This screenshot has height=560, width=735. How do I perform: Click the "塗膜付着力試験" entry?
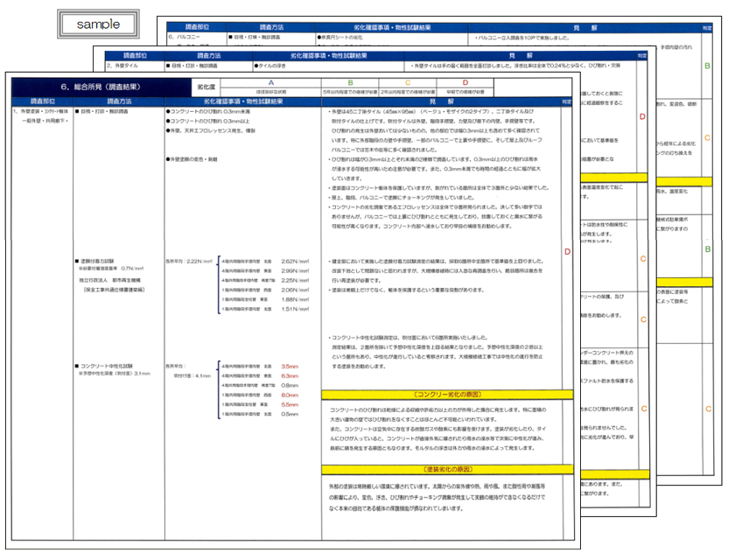(x=94, y=261)
